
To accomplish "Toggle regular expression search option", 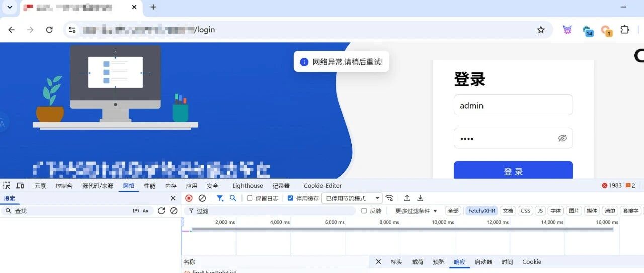I will click(x=136, y=211).
